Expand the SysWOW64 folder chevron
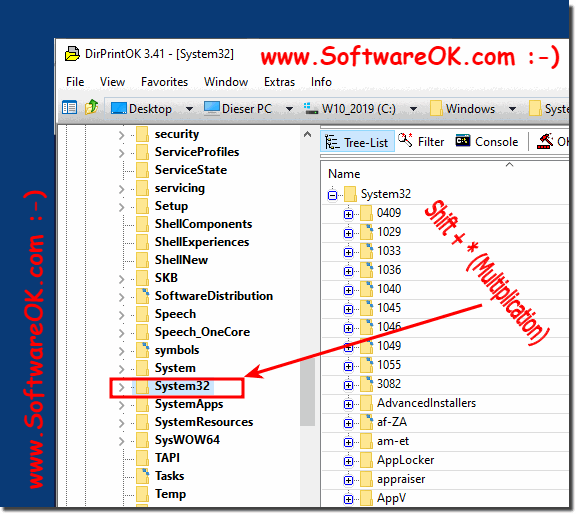 pyautogui.click(x=122, y=441)
